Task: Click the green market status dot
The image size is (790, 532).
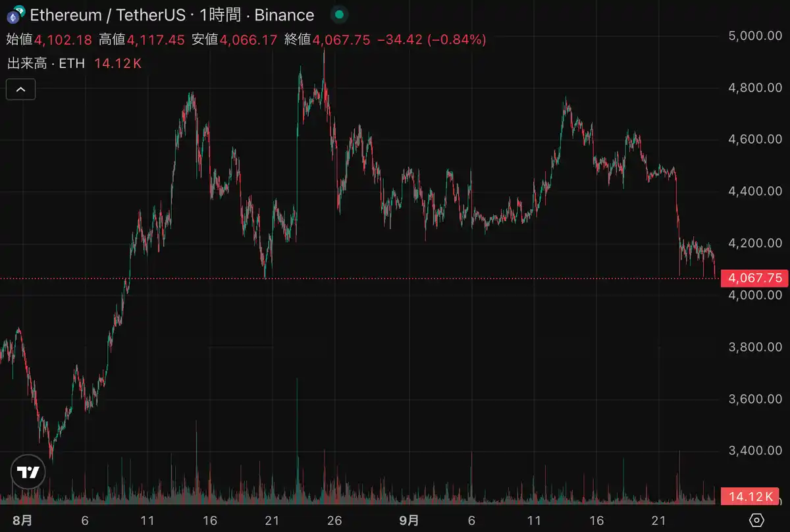Action: (x=338, y=14)
